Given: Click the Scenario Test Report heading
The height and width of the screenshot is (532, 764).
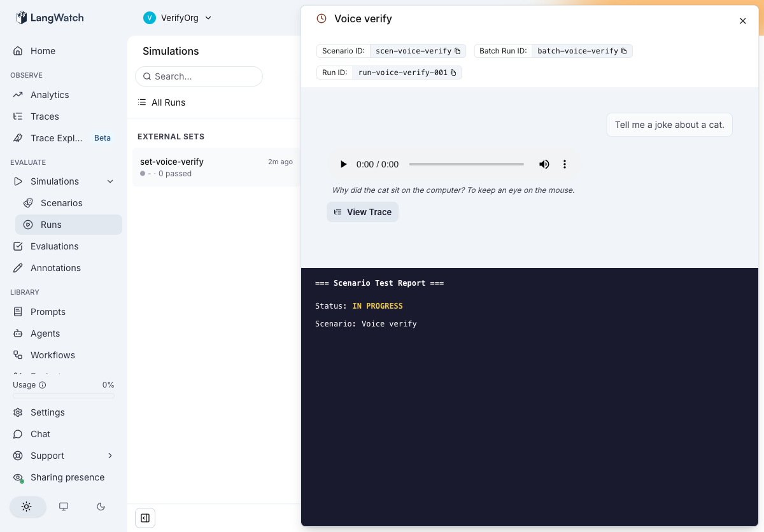Looking at the screenshot, I should point(379,283).
